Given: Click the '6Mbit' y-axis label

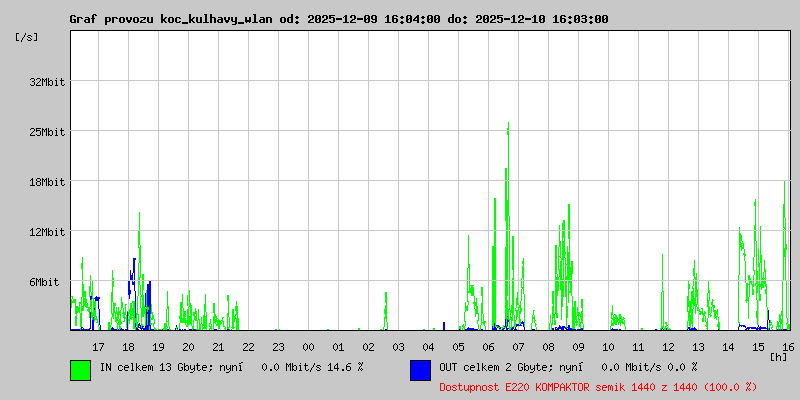Looking at the screenshot, I should (44, 282).
